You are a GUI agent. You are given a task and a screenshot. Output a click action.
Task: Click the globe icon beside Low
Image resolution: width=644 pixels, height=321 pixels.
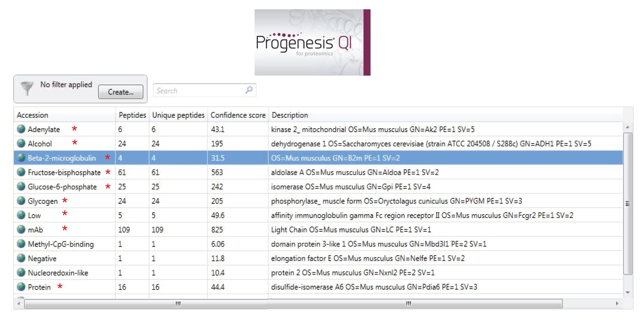[x=21, y=215]
